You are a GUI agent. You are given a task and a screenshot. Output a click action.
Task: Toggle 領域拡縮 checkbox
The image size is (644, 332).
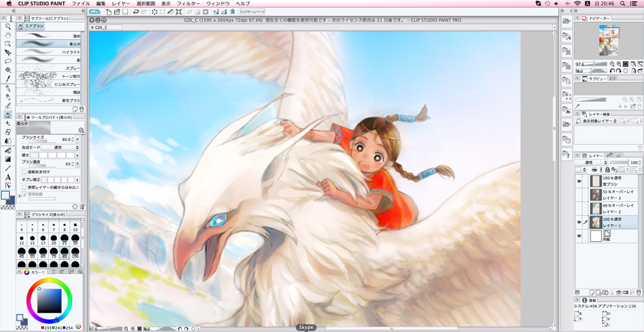coord(24,194)
